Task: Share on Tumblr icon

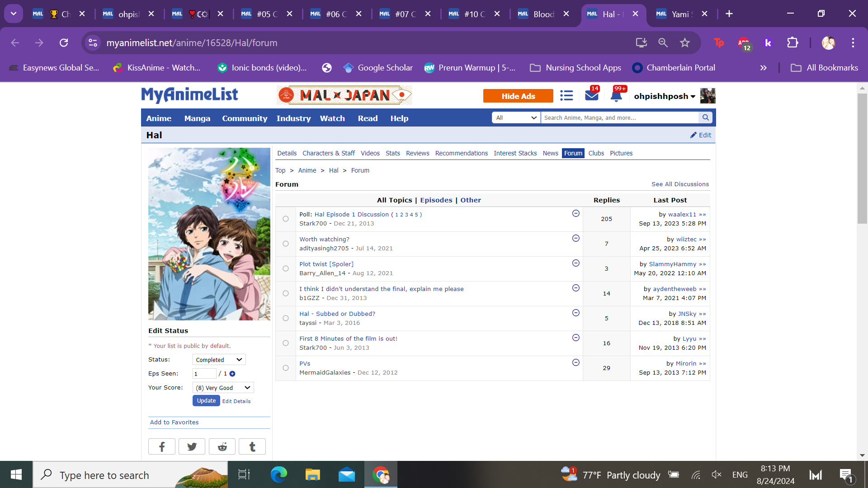Action: click(x=252, y=446)
